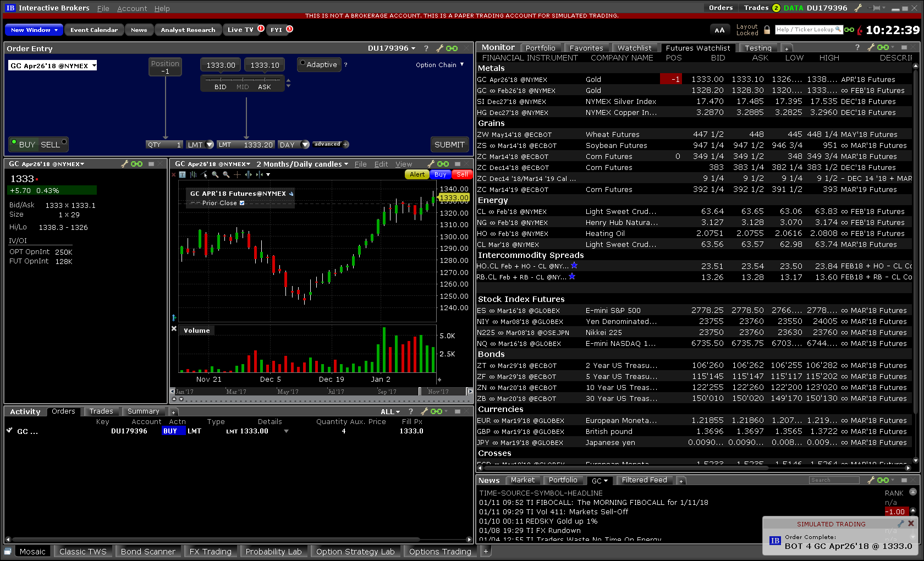Open the DAY time-in-force dropdown
The width and height of the screenshot is (924, 561).
[305, 145]
